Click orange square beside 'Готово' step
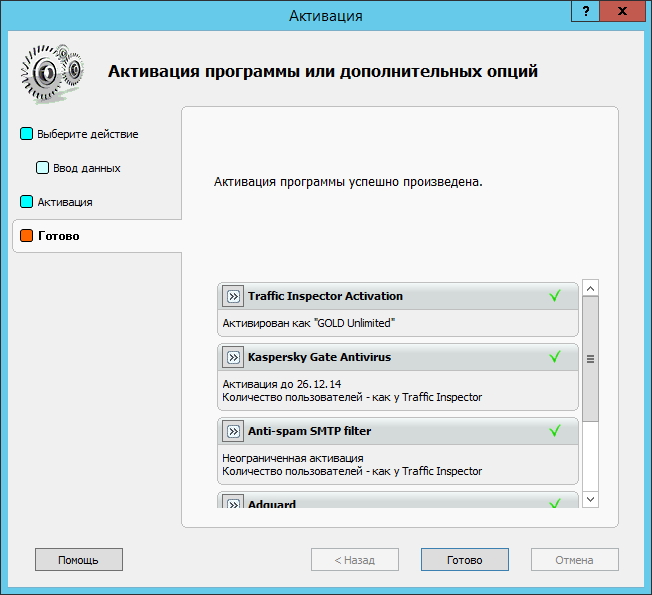 pyautogui.click(x=26, y=235)
